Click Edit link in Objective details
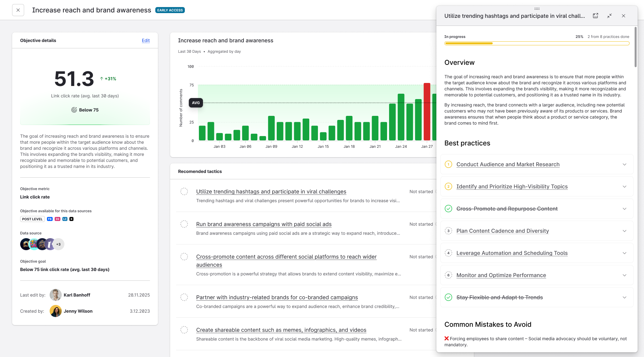 click(x=146, y=40)
